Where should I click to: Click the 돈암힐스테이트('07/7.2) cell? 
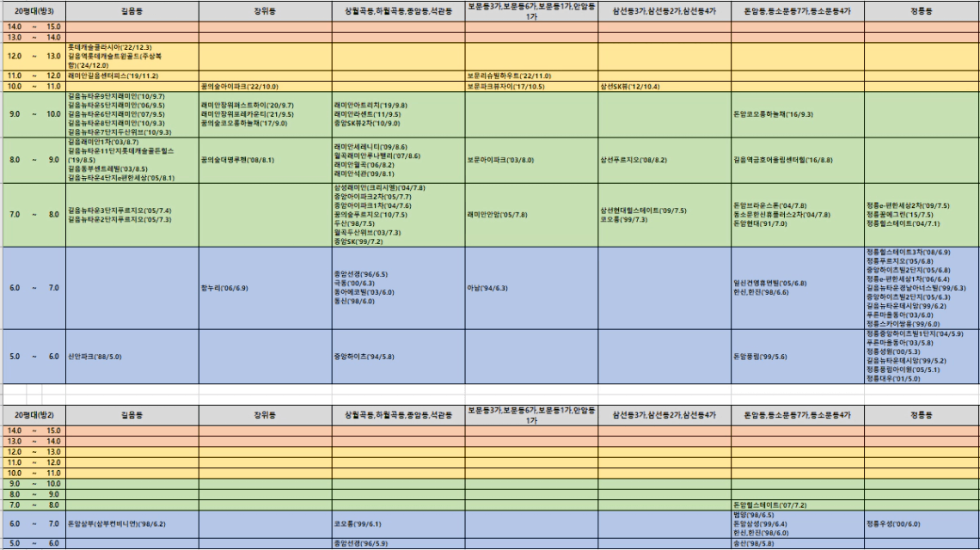coord(798,505)
